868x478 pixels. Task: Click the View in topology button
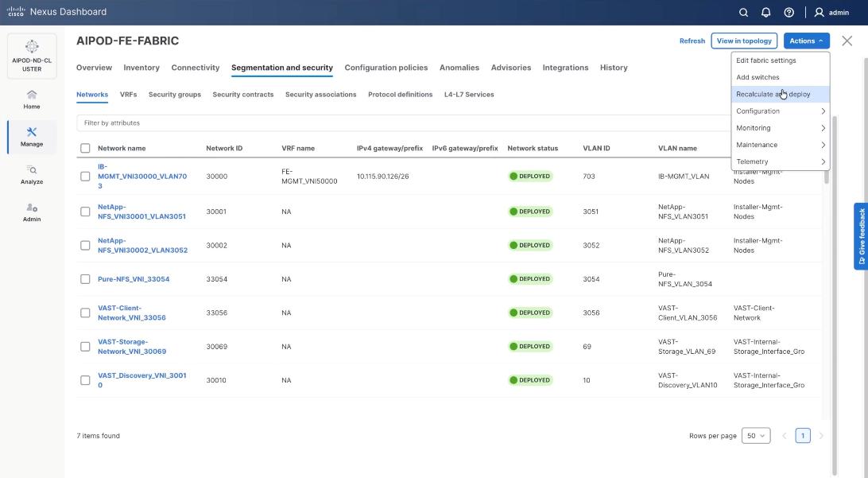click(744, 41)
